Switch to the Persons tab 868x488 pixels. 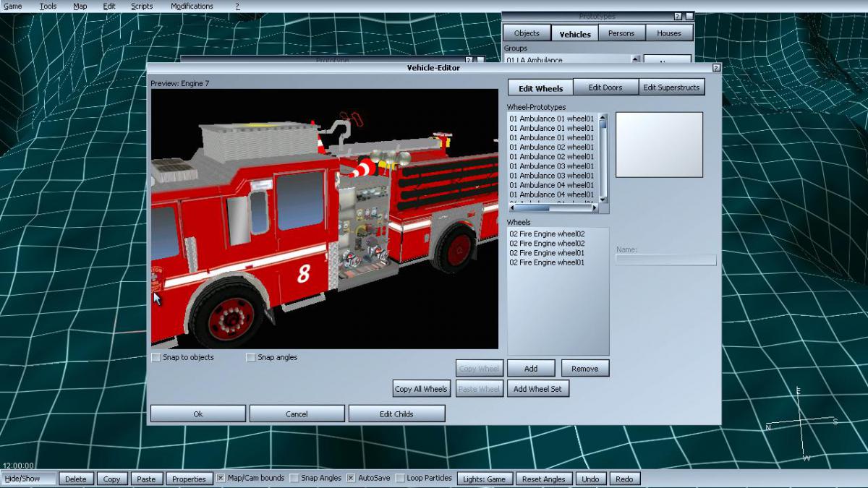tap(621, 33)
